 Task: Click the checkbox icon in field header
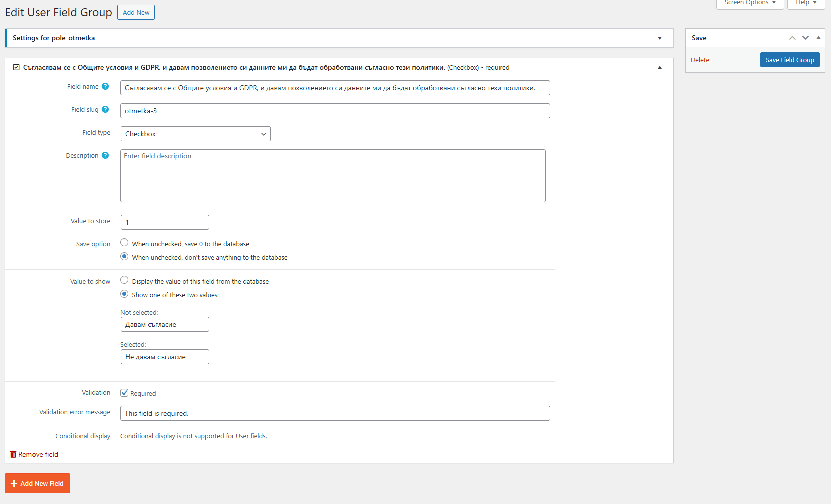point(16,67)
